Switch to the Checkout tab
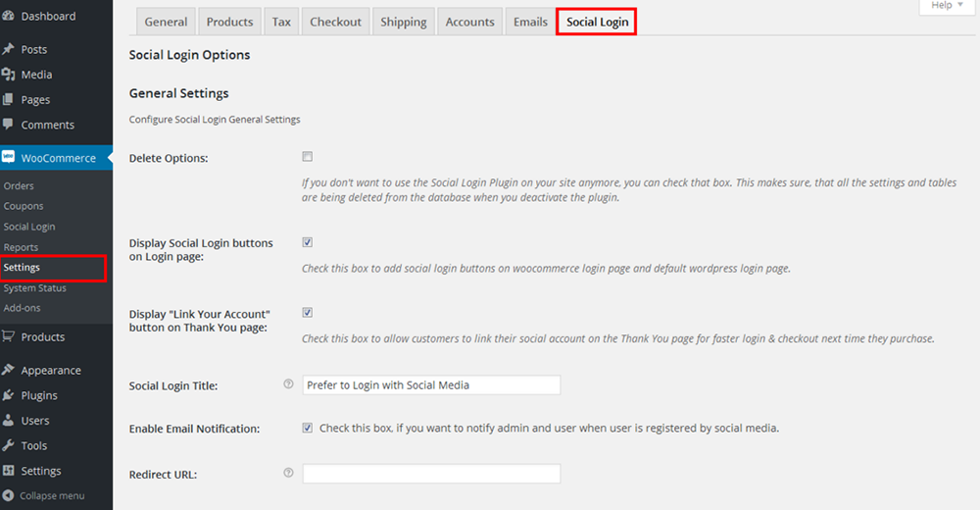This screenshot has height=510, width=980. [335, 22]
